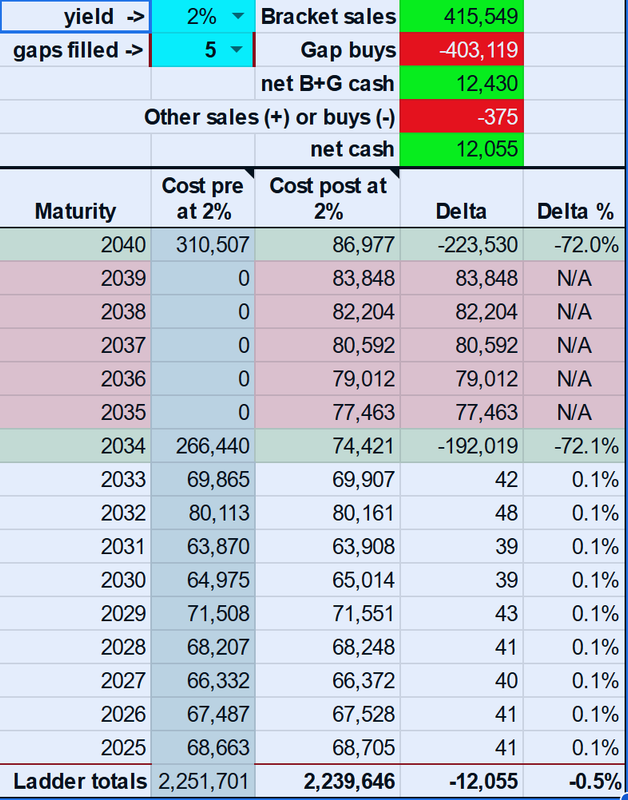
Task: Open the yield 2% dropdown arrow
Action: 236,17
